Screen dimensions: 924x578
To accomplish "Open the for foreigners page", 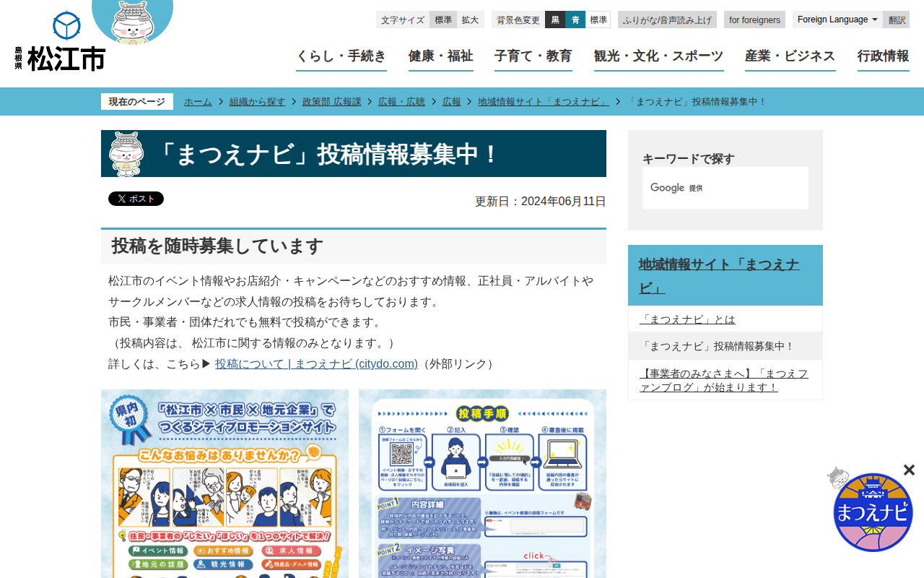I will pos(754,20).
